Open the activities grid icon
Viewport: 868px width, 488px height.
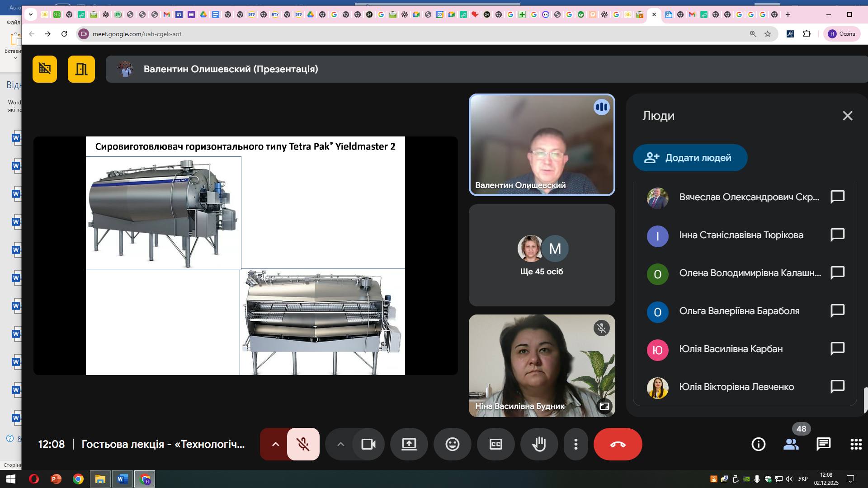856,444
